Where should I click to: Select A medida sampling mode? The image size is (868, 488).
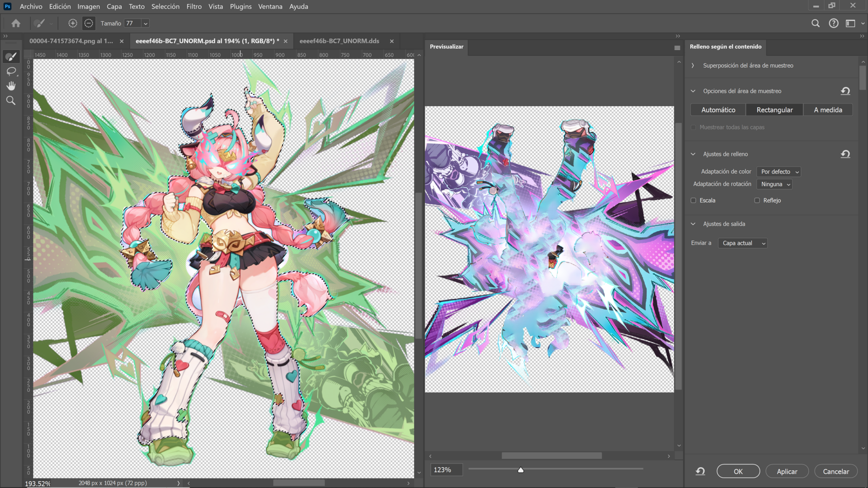coord(828,110)
